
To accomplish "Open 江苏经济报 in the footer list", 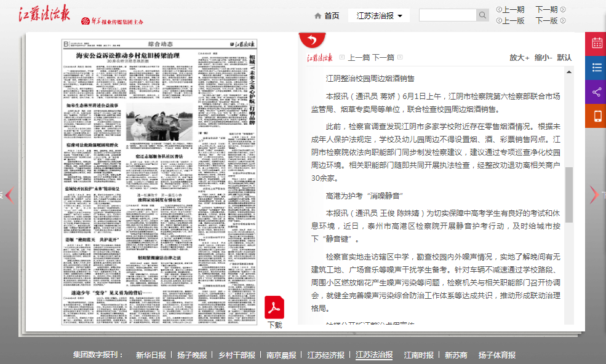I will pos(326,355).
